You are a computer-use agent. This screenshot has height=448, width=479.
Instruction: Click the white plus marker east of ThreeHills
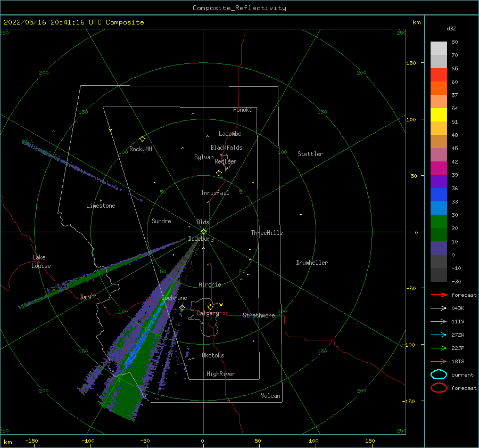click(301, 214)
